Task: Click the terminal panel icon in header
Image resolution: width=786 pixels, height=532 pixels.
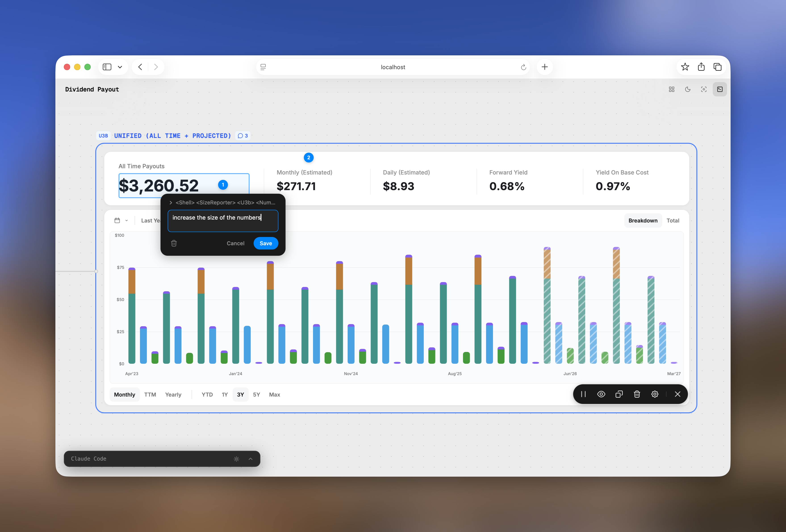Action: 720,89
